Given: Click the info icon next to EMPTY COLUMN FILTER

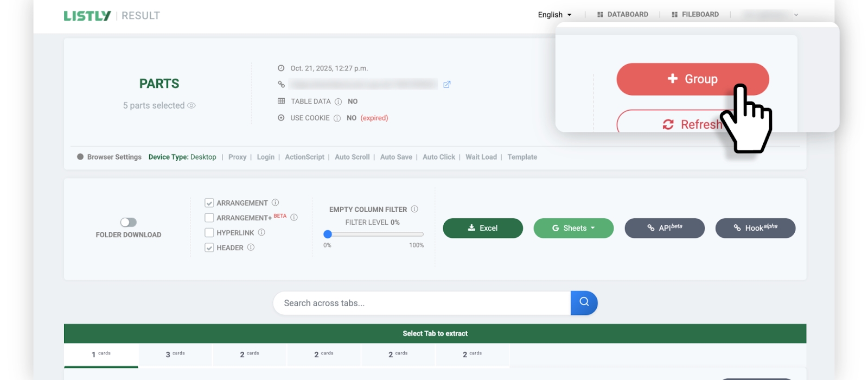Looking at the screenshot, I should [x=414, y=209].
